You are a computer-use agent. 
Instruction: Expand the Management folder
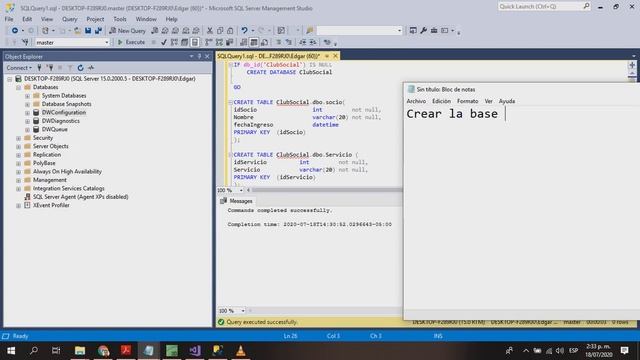click(18, 180)
